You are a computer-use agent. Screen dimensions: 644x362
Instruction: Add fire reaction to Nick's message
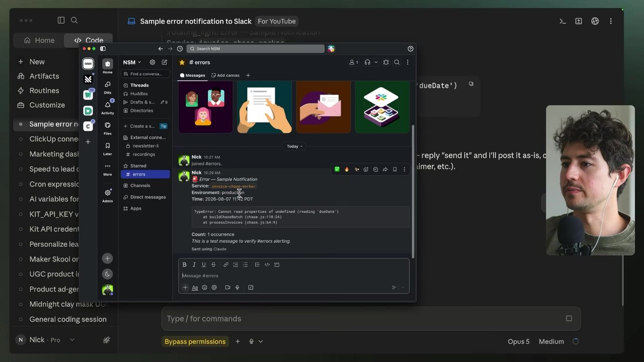(x=347, y=169)
